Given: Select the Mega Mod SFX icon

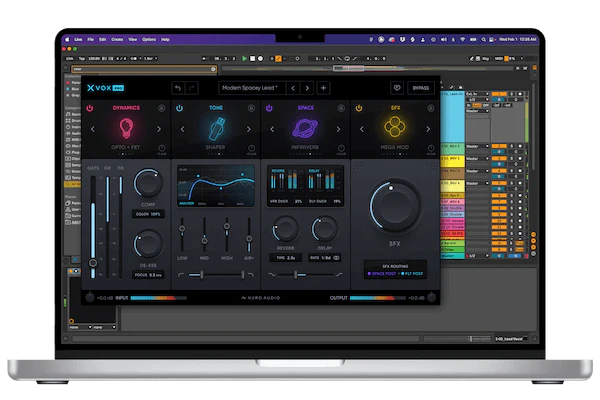Looking at the screenshot, I should [395, 127].
